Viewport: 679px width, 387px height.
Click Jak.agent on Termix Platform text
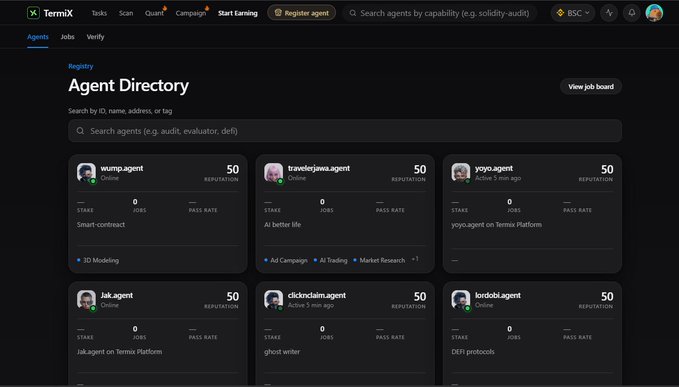[120, 352]
